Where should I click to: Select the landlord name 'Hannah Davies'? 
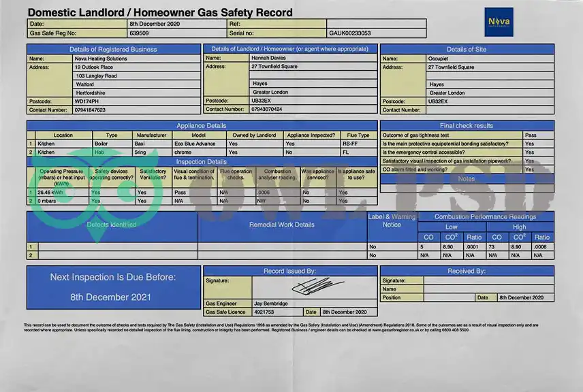point(268,58)
